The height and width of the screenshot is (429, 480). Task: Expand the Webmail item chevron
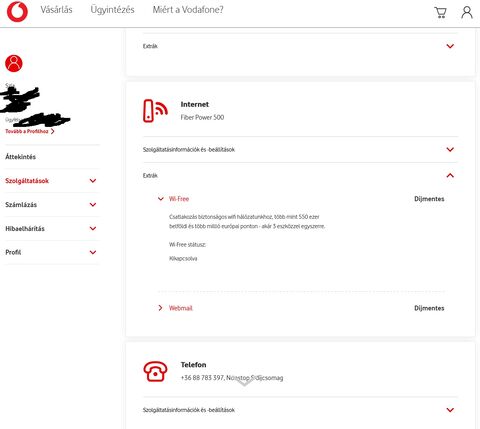tap(160, 308)
